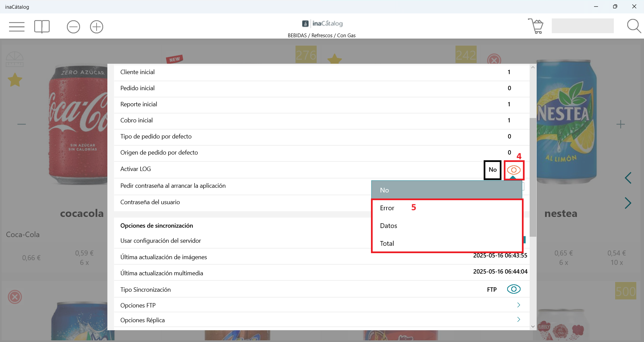Click the 'Pedido inicial' value 0
This screenshot has width=644, height=342.
click(x=509, y=88)
